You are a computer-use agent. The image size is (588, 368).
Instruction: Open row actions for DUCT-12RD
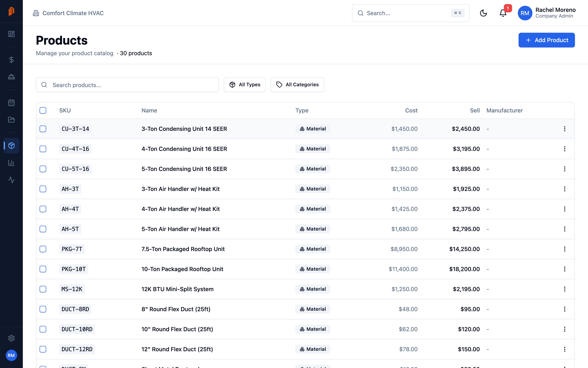pyautogui.click(x=565, y=349)
